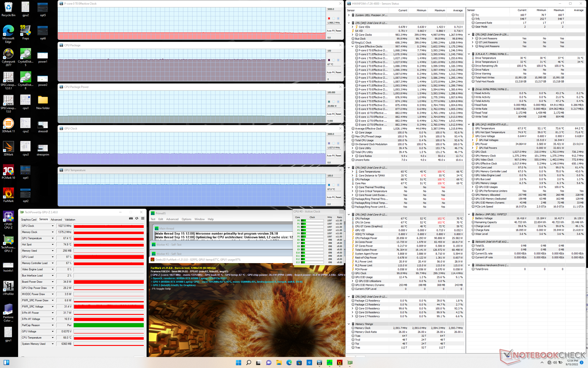This screenshot has width=588, height=368.
Task: Open Advanced menu in Prime95
Action: [x=172, y=219]
